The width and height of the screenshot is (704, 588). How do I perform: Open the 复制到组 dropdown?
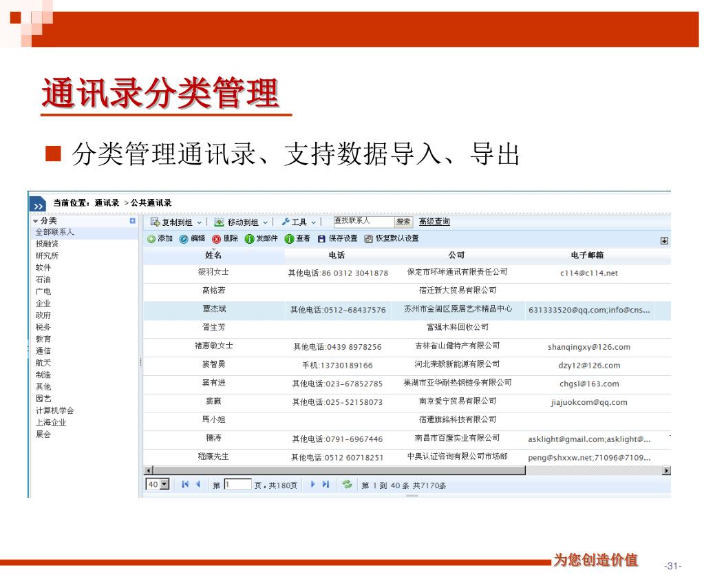coord(200,222)
